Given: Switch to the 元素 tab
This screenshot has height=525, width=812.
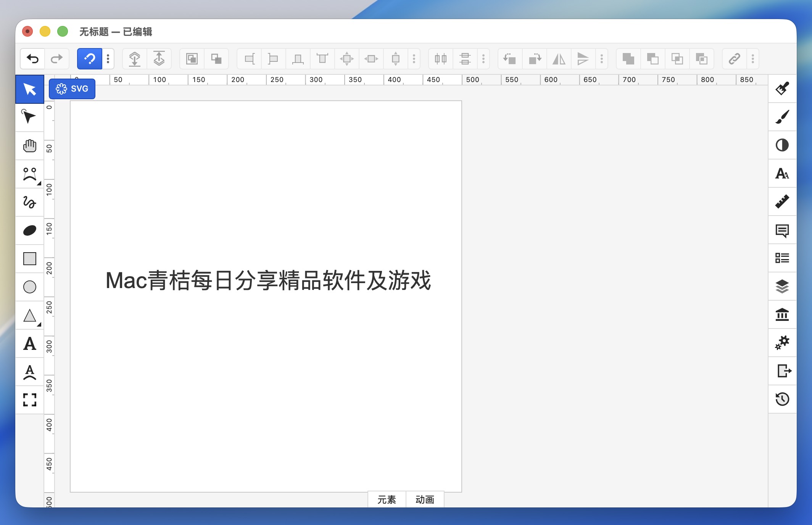Looking at the screenshot, I should click(387, 499).
